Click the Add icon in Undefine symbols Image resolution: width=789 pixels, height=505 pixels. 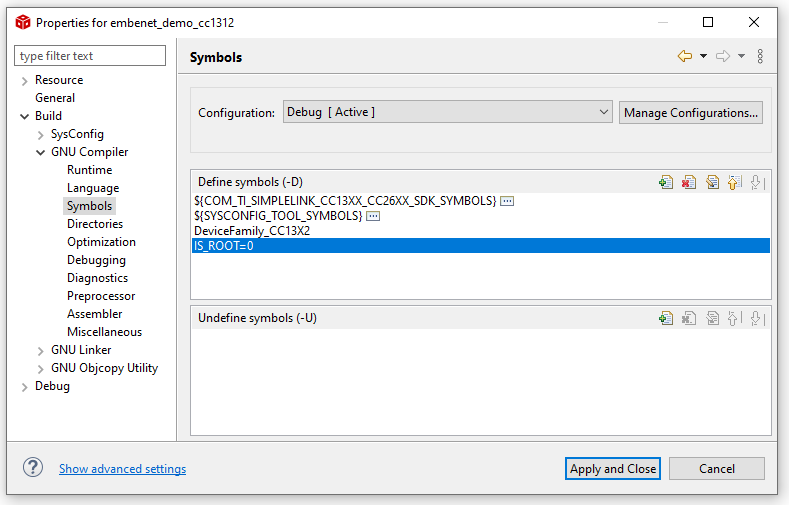coord(666,318)
